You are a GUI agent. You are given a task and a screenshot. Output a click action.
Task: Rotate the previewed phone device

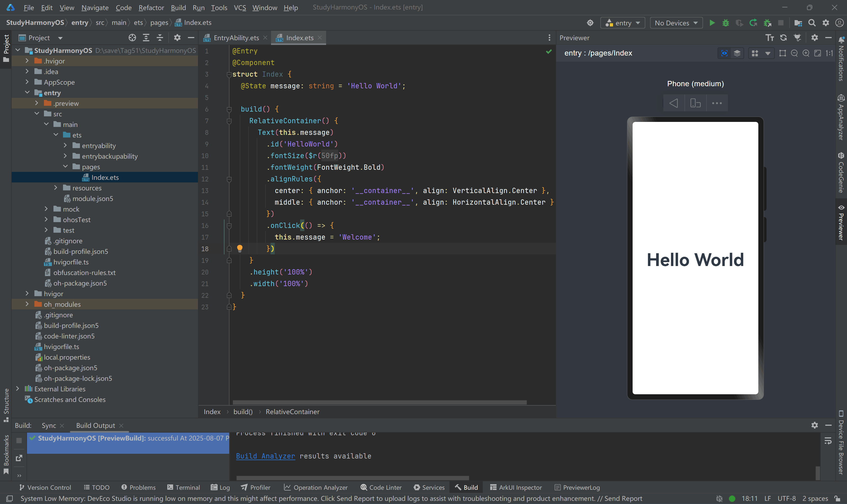[695, 103]
